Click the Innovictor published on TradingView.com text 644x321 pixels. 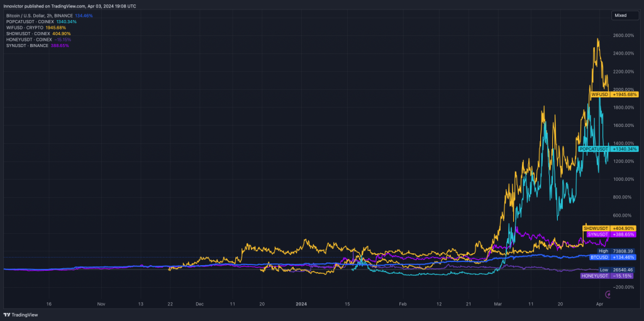point(69,6)
